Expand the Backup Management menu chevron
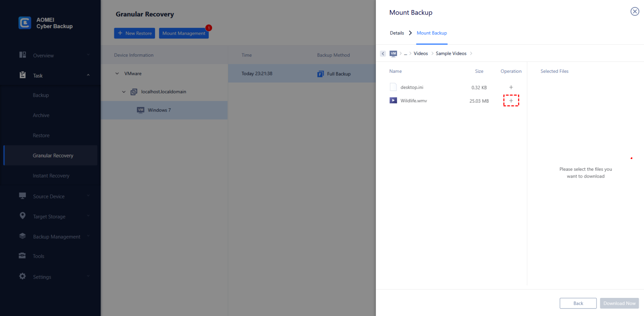 88,236
